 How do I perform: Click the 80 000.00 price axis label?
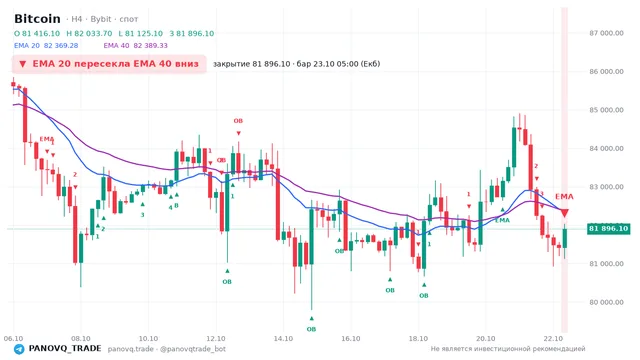coord(606,302)
